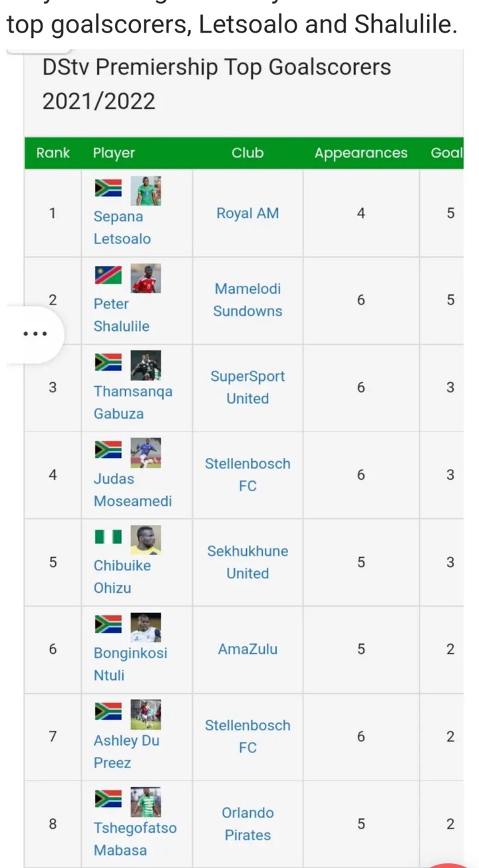Screen dimensions: 479x868
Task: Open Sepana Letsoalo's player photo
Action: (145, 191)
